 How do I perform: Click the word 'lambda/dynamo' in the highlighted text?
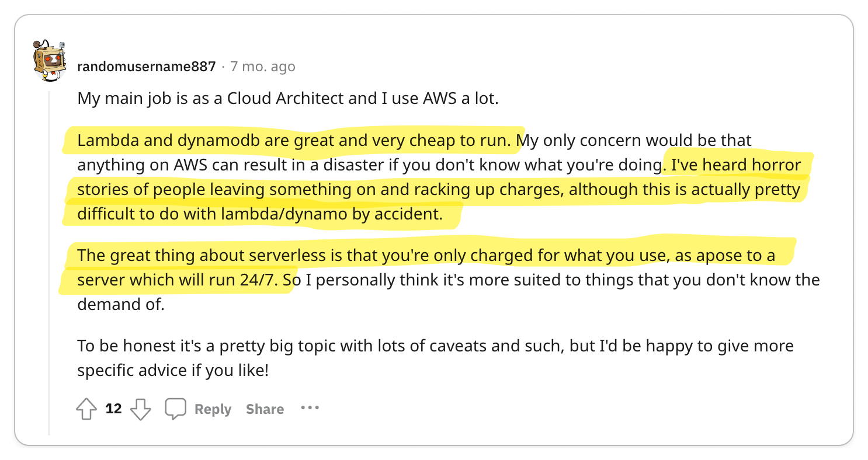[284, 214]
